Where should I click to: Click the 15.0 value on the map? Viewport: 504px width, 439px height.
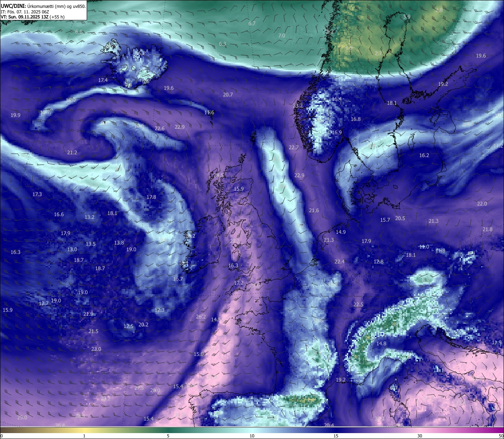point(198,354)
